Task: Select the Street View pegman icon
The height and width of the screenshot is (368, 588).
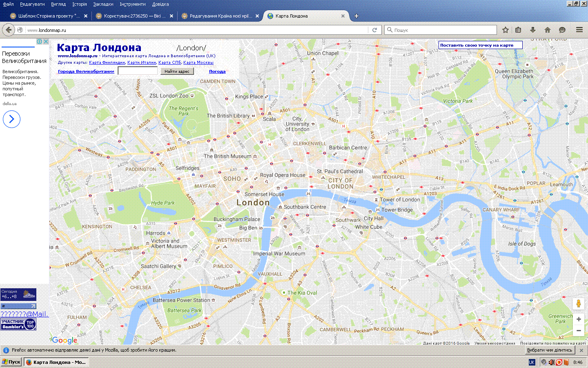Action: pos(579,304)
